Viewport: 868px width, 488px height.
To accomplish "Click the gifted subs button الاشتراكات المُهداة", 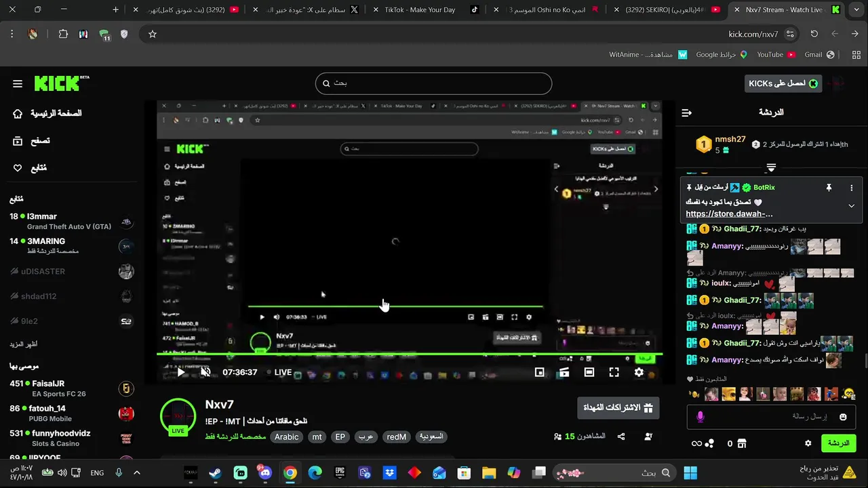I will (618, 408).
